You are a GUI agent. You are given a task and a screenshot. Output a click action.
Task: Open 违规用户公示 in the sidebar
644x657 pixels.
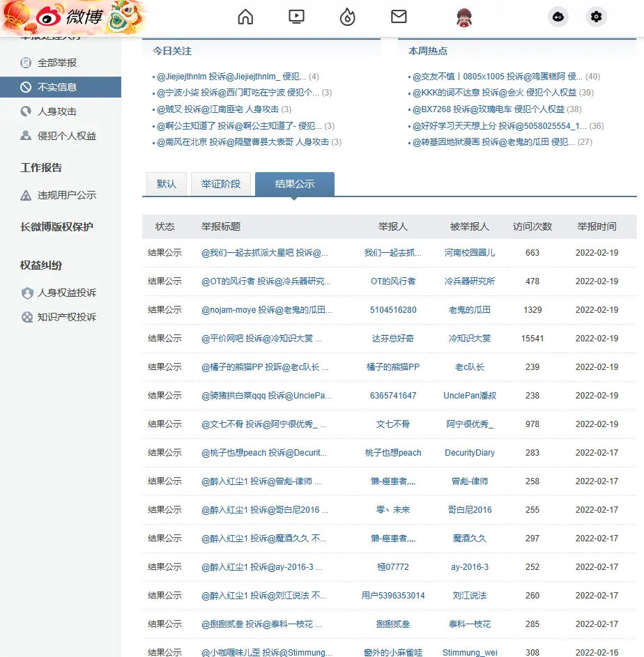click(67, 195)
